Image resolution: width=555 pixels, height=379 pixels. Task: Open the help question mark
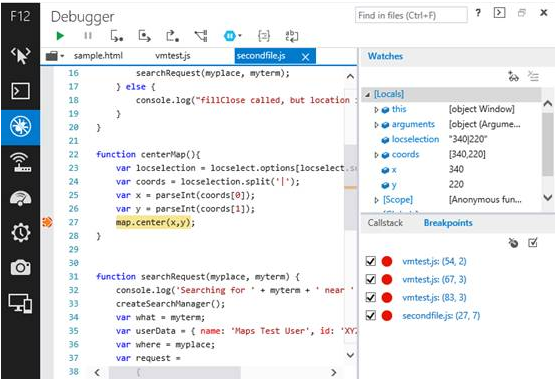click(478, 13)
